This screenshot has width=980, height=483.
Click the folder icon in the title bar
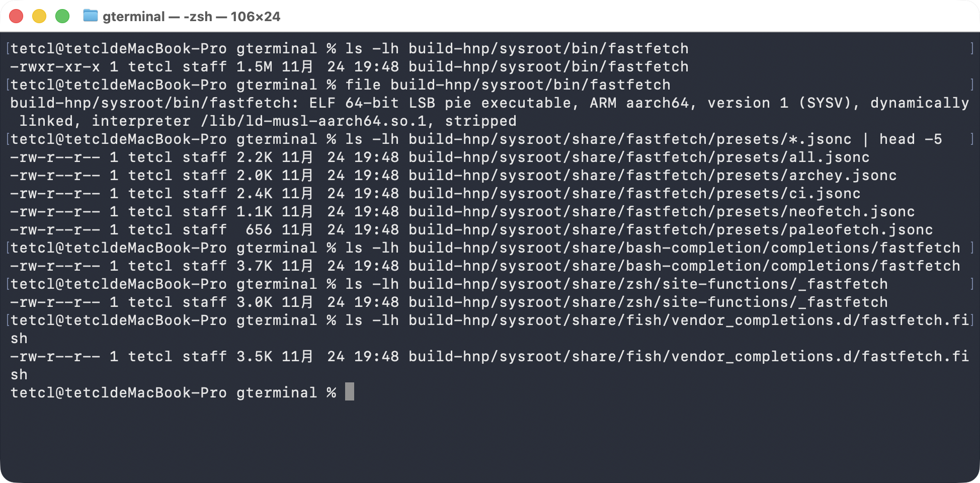[x=90, y=16]
